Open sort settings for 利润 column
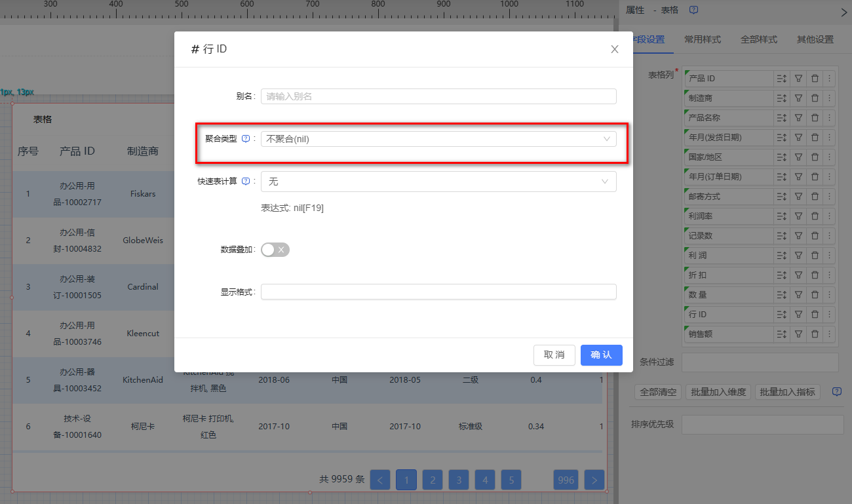 (x=781, y=256)
